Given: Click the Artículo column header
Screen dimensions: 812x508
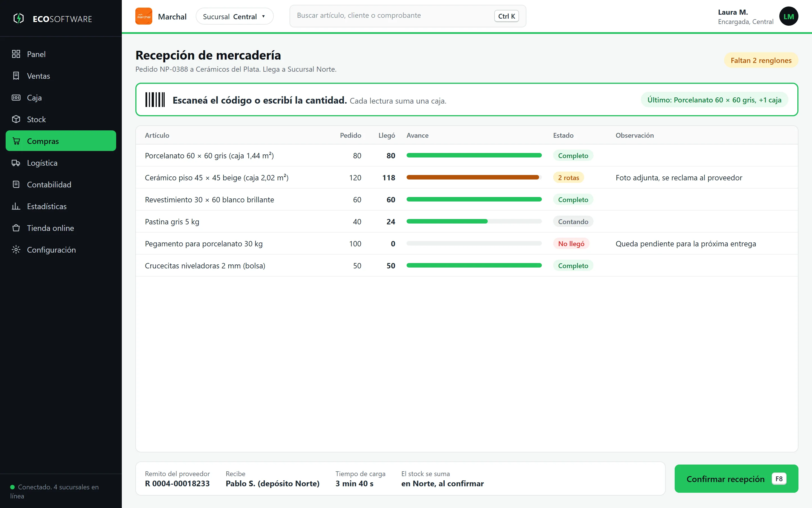Looking at the screenshot, I should (x=157, y=135).
